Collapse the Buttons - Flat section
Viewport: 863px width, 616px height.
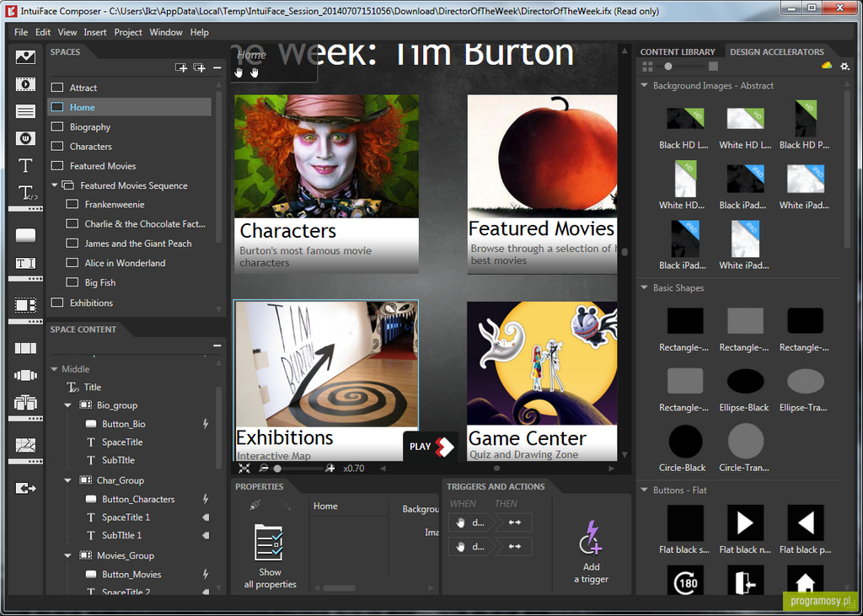click(x=644, y=490)
